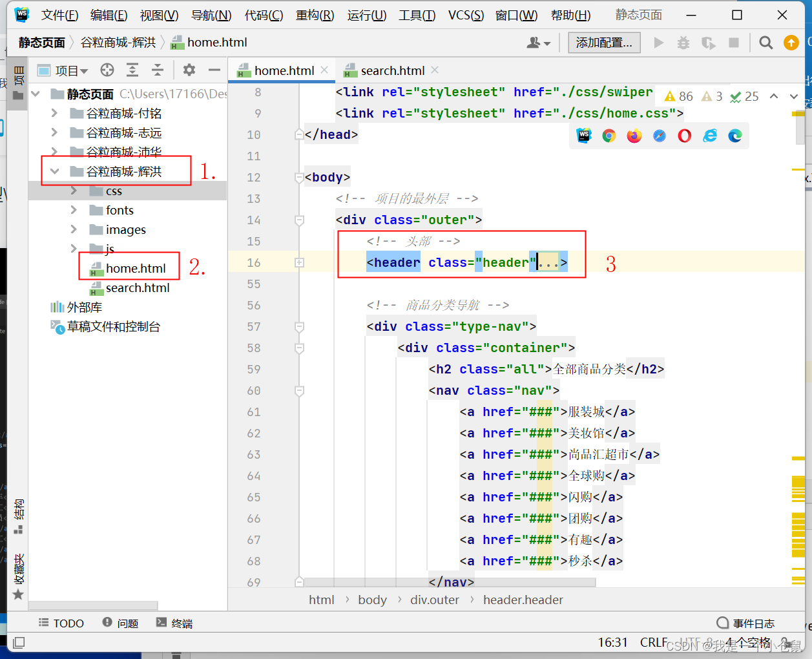Open the 编辑(E) menu
The height and width of the screenshot is (659, 812).
[x=109, y=15]
